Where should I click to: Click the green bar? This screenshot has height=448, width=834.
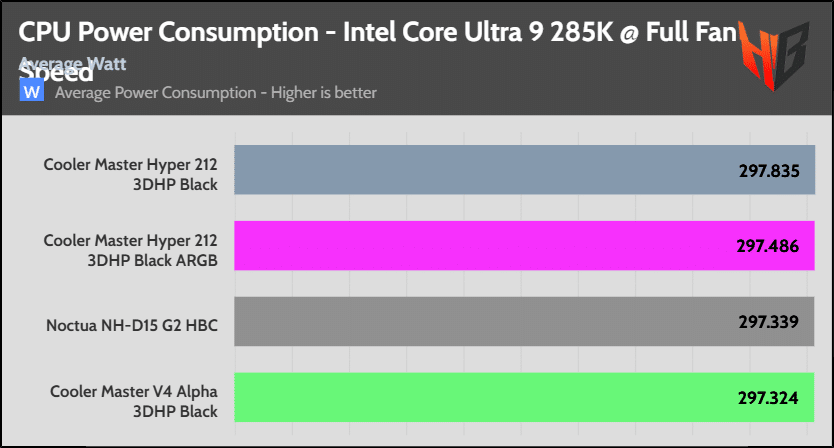click(480, 397)
